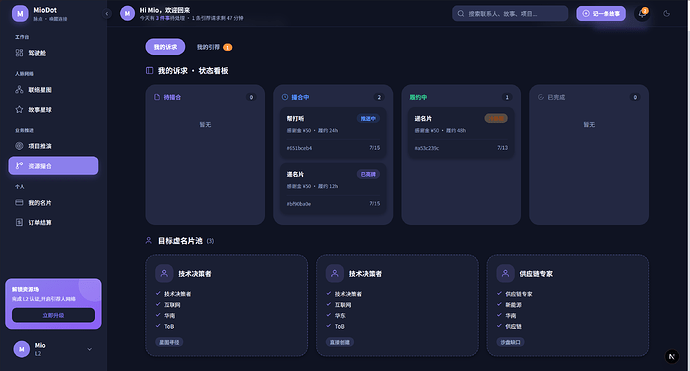Open the 故事星球 star icon
This screenshot has width=690, height=371.
(x=19, y=109)
